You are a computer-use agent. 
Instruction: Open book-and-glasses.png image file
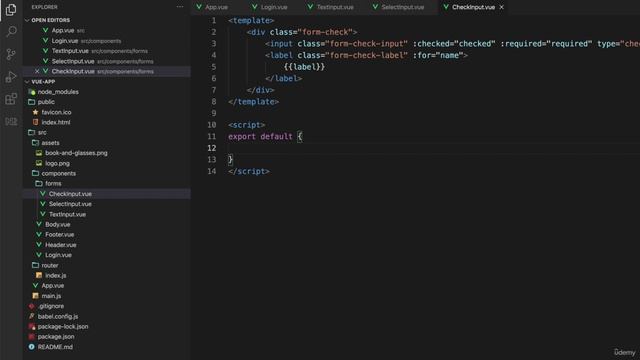[x=76, y=153]
